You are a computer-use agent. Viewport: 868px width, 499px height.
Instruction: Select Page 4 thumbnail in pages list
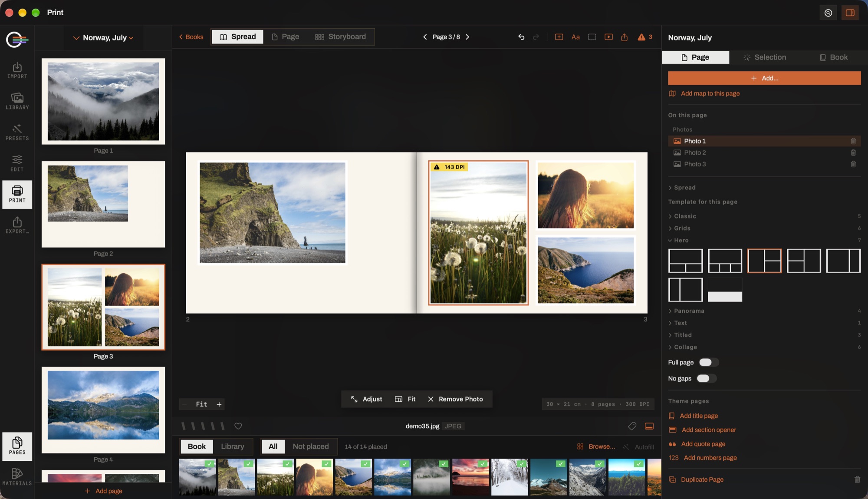(103, 410)
